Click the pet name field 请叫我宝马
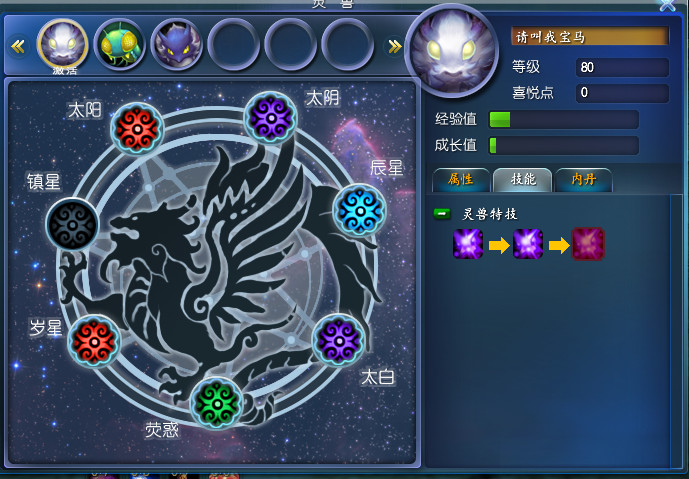The height and width of the screenshot is (479, 689). point(590,36)
